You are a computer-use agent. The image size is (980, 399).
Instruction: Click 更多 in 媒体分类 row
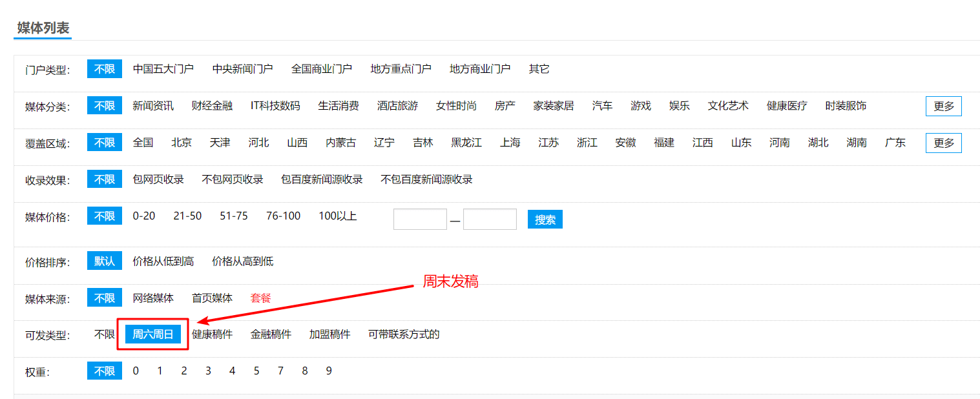(x=943, y=106)
